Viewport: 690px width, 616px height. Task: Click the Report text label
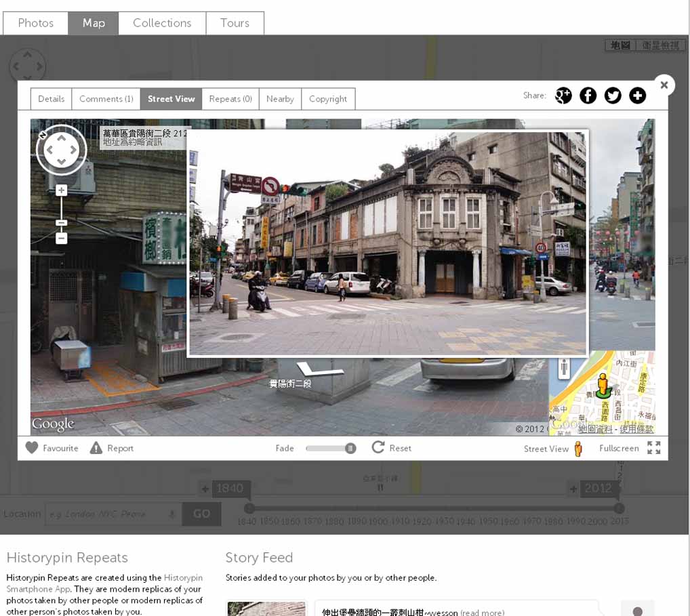click(x=120, y=448)
